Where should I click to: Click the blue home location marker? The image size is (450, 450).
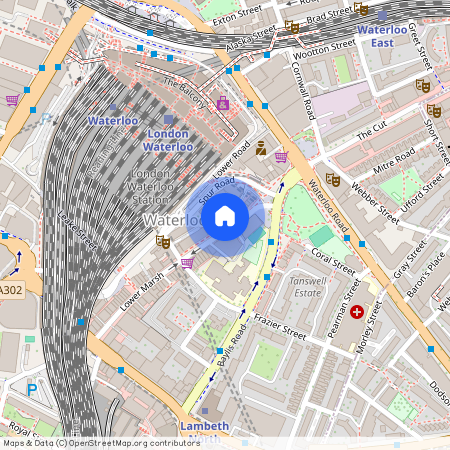pyautogui.click(x=225, y=217)
